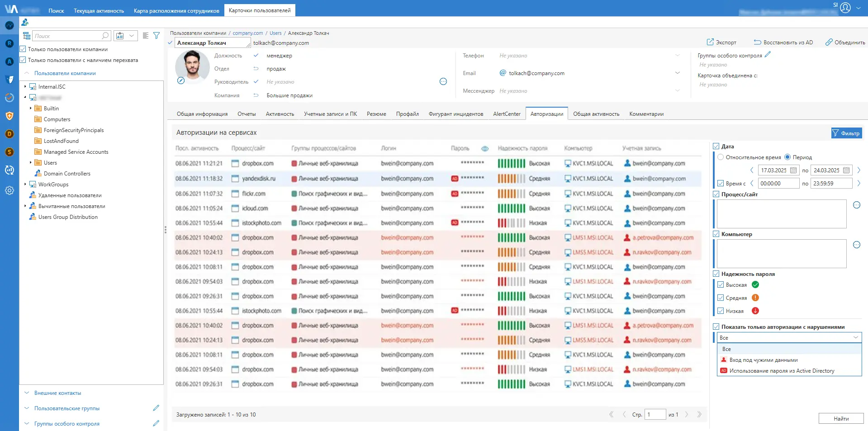
Task: Click the eye icon next to Пароль column
Action: coord(485,149)
